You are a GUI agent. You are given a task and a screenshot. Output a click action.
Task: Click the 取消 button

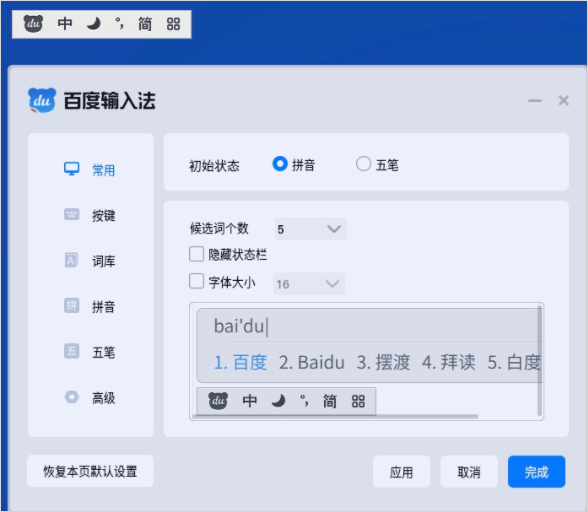point(469,471)
